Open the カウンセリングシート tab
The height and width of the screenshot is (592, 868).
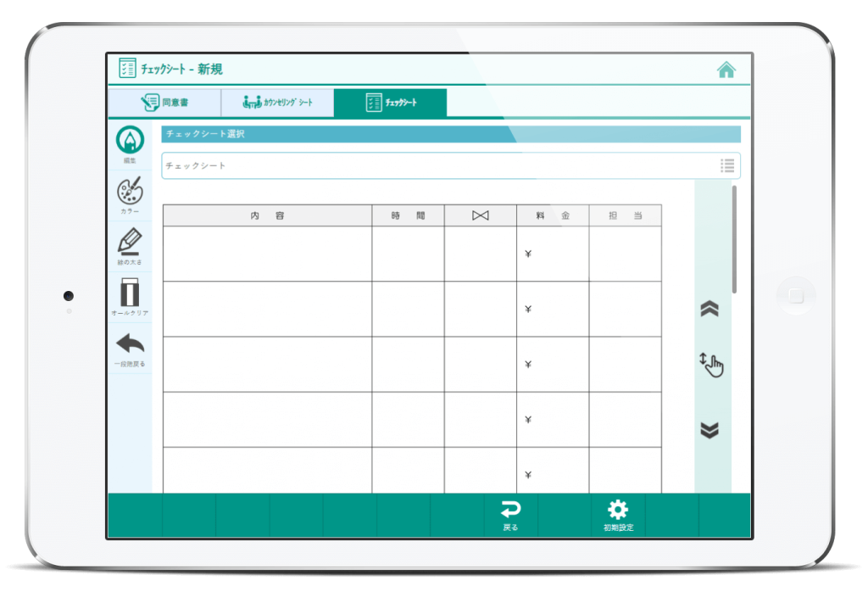[x=277, y=103]
